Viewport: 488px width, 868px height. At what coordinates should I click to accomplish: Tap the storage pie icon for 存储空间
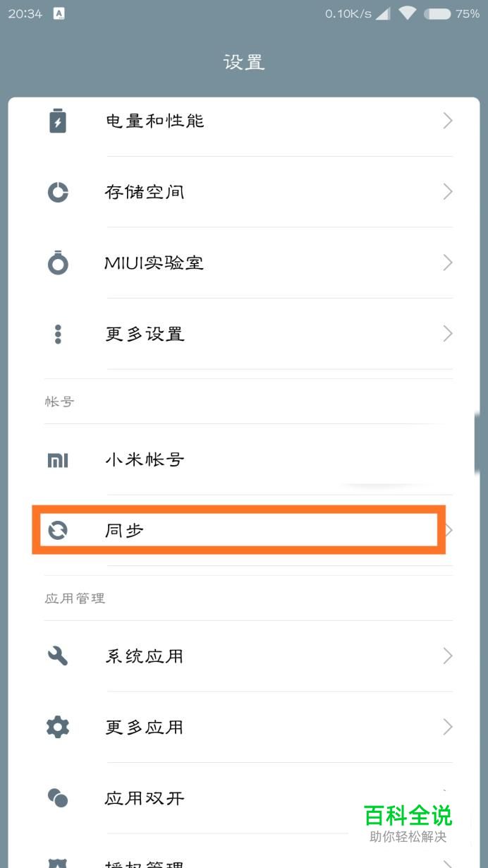tap(58, 192)
